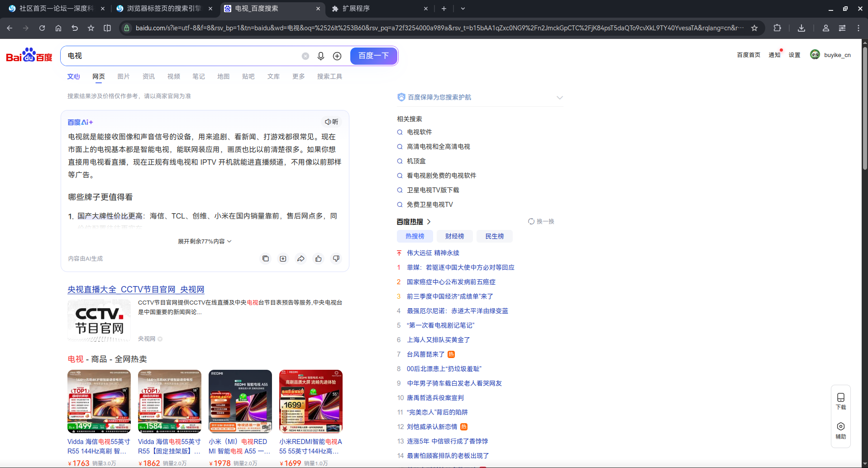The image size is (868, 468).
Task: Open 搜索工具 options
Action: point(329,76)
